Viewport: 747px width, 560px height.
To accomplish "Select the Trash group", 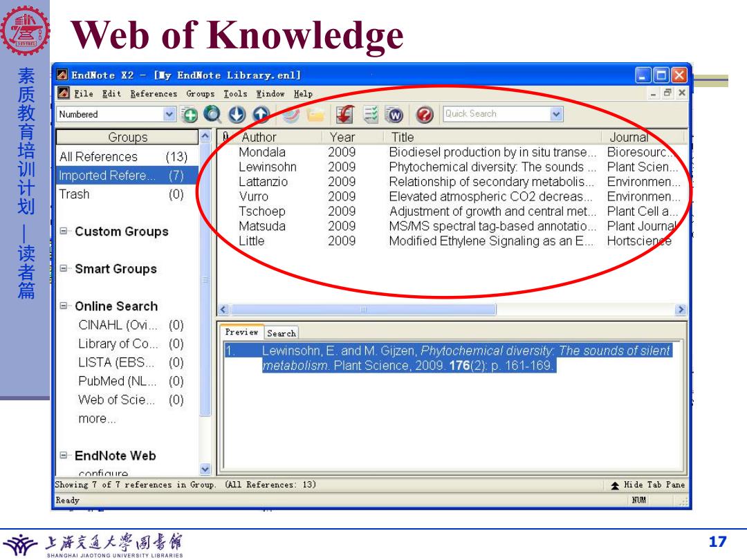I will pyautogui.click(x=127, y=194).
